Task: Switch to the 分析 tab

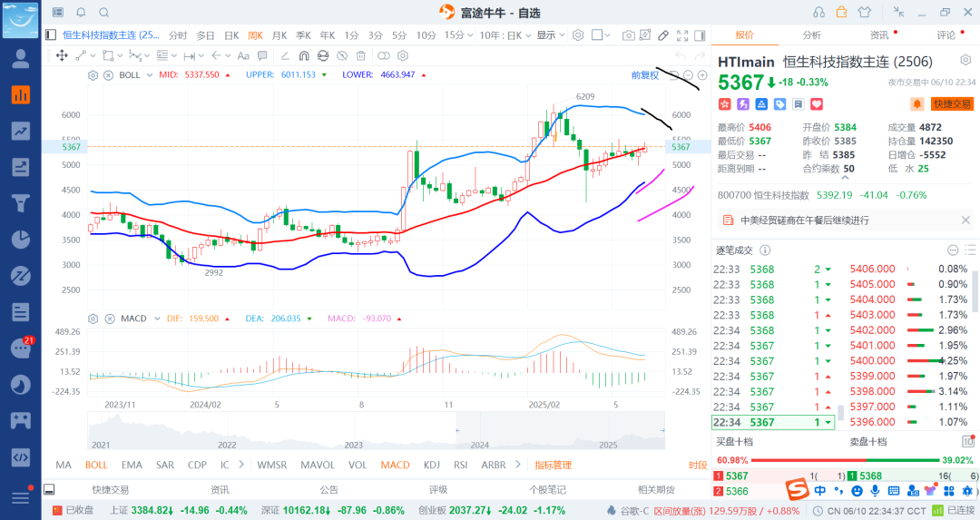Action: (x=811, y=35)
